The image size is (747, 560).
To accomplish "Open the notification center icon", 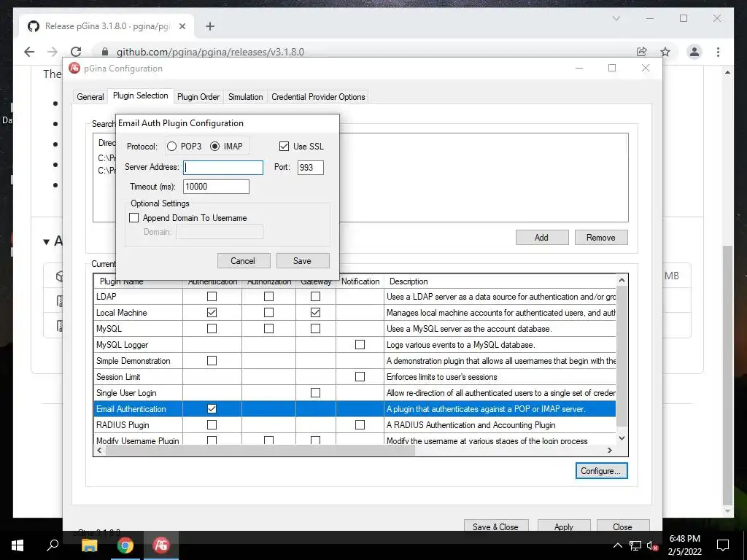I will tap(723, 545).
